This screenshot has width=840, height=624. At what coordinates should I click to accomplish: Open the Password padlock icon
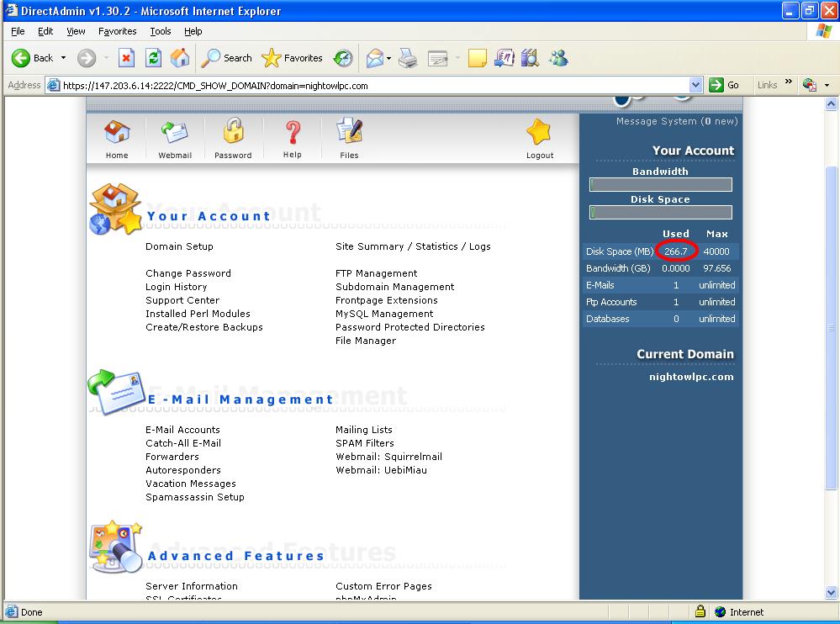pos(233,130)
